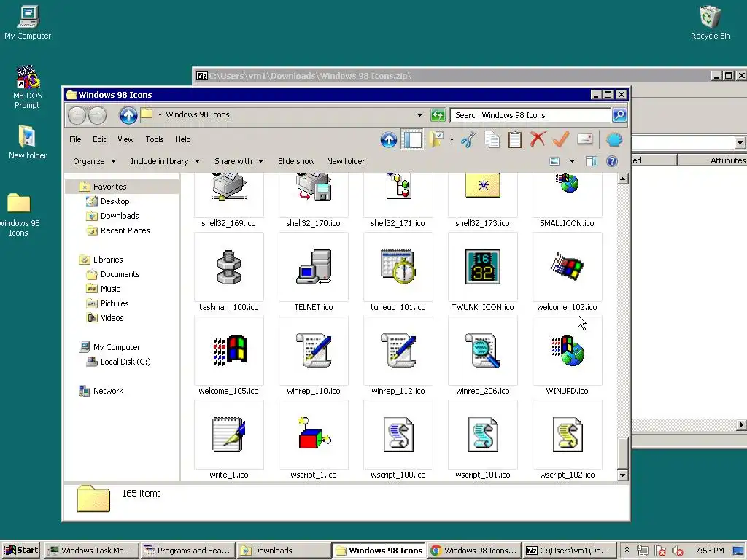
Task: Click the breadcrumb arrow before Windows 98 Icons
Action: [160, 114]
